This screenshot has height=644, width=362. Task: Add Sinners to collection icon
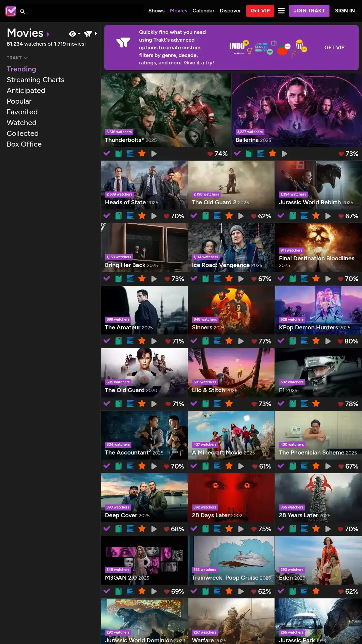[x=205, y=341]
